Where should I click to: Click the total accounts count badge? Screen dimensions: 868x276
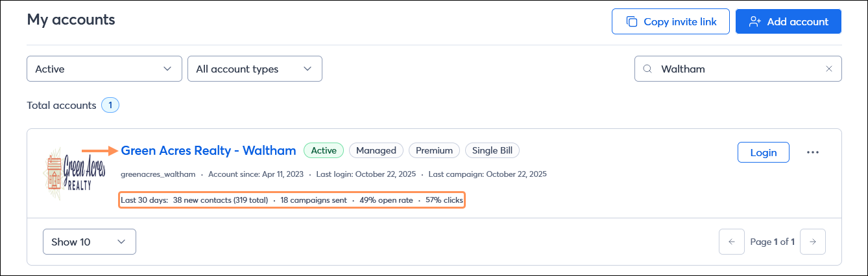[x=110, y=105]
